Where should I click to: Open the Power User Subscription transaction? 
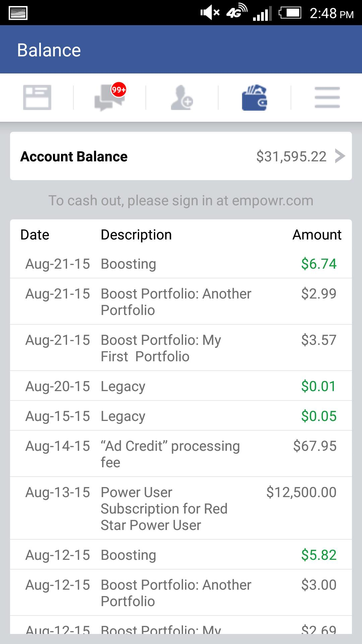(x=181, y=508)
